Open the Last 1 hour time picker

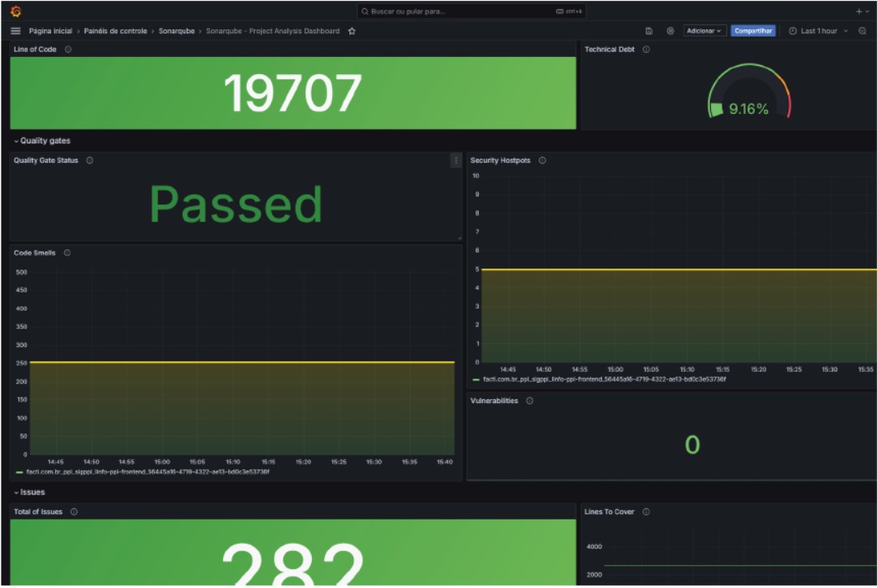818,31
